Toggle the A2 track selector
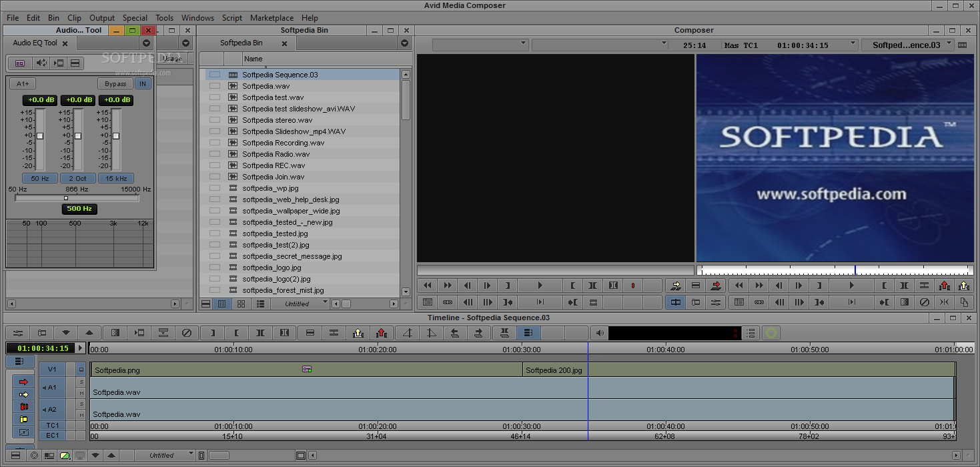The width and height of the screenshot is (980, 467). (x=52, y=410)
